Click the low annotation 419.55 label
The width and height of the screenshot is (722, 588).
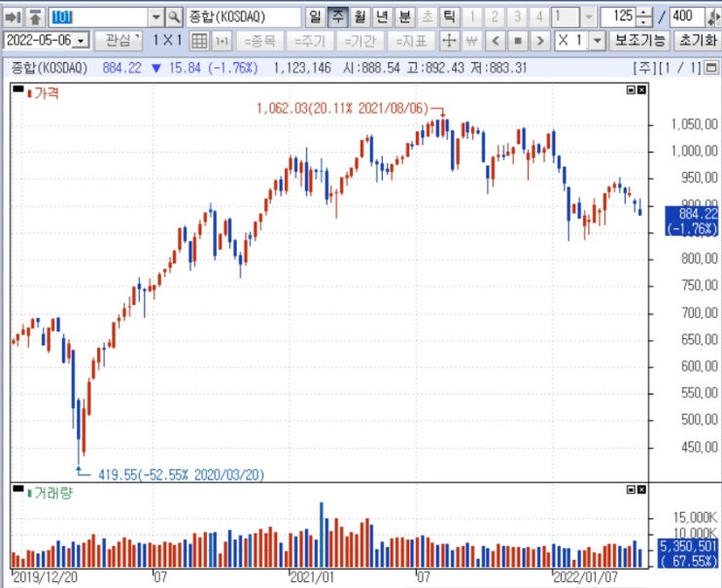click(181, 474)
